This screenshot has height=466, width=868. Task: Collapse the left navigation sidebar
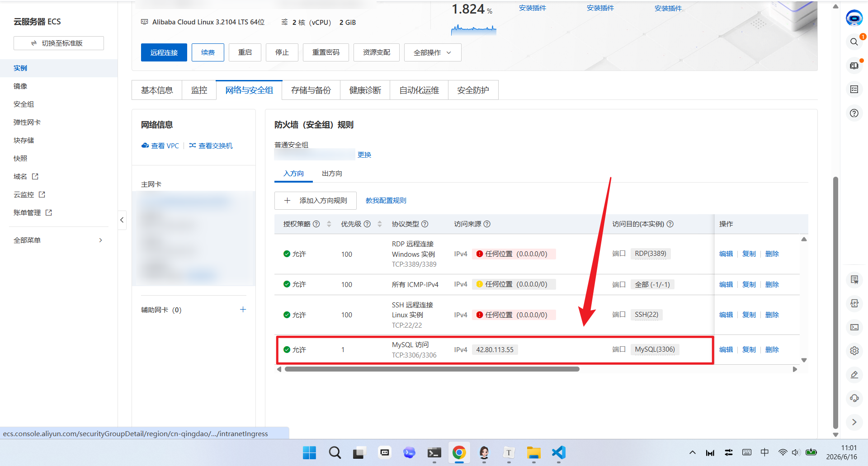pyautogui.click(x=122, y=220)
